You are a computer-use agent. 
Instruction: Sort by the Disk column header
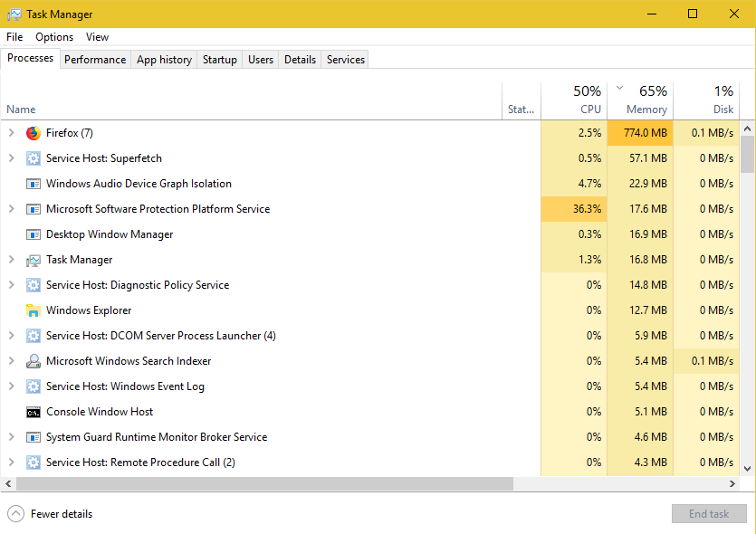(x=706, y=100)
